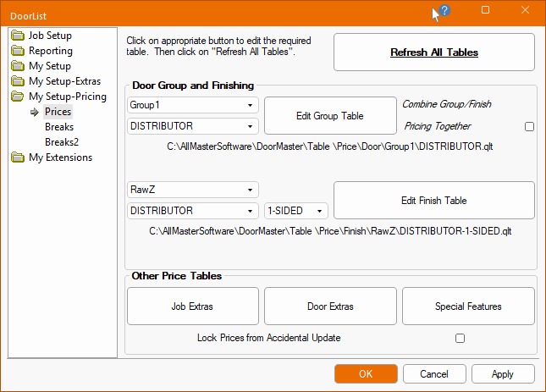Click the My Setup-Pricing folder icon
Viewport: 546px width, 392px height.
click(x=19, y=97)
